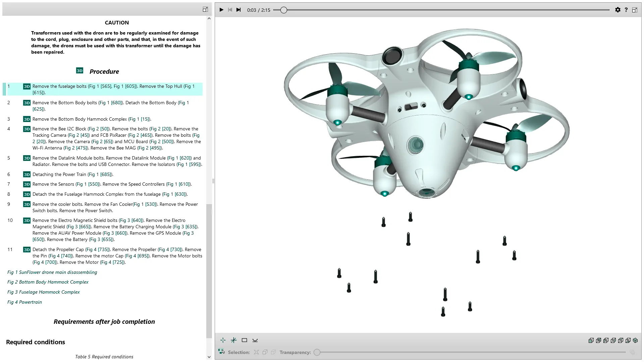
Task: Switch to the front view cube
Action: pyautogui.click(x=591, y=341)
